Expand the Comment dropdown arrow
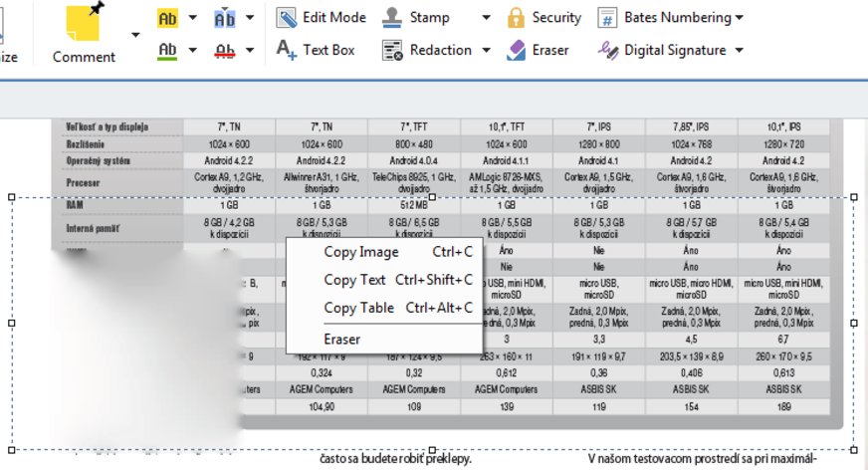Image resolution: width=868 pixels, height=470 pixels. click(135, 35)
